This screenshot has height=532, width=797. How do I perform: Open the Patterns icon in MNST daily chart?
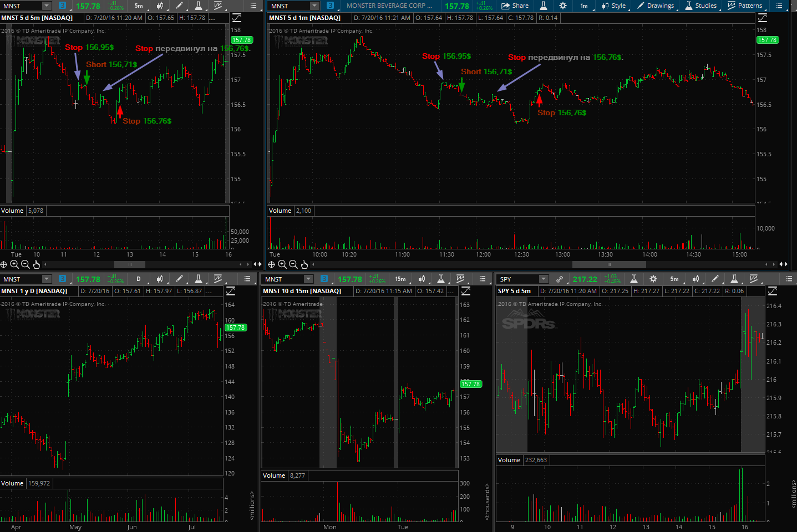coord(218,279)
